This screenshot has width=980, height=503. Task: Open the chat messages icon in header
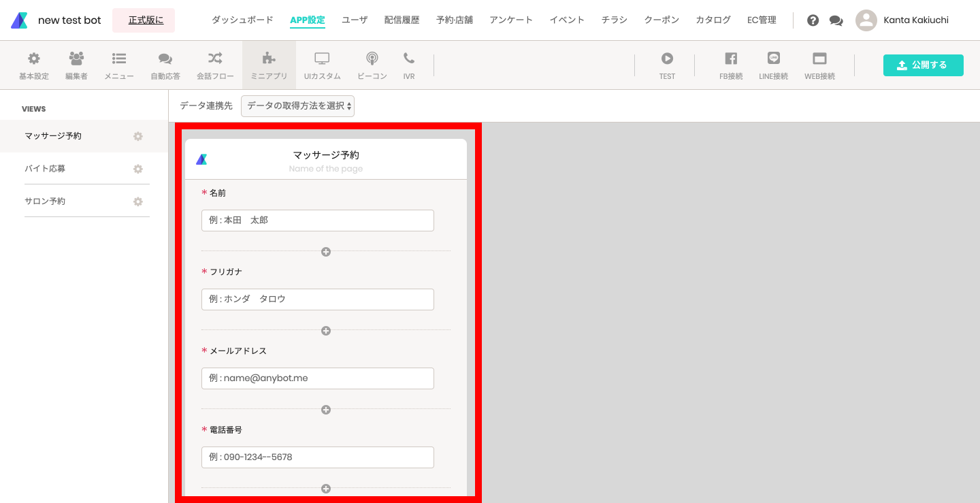point(836,20)
